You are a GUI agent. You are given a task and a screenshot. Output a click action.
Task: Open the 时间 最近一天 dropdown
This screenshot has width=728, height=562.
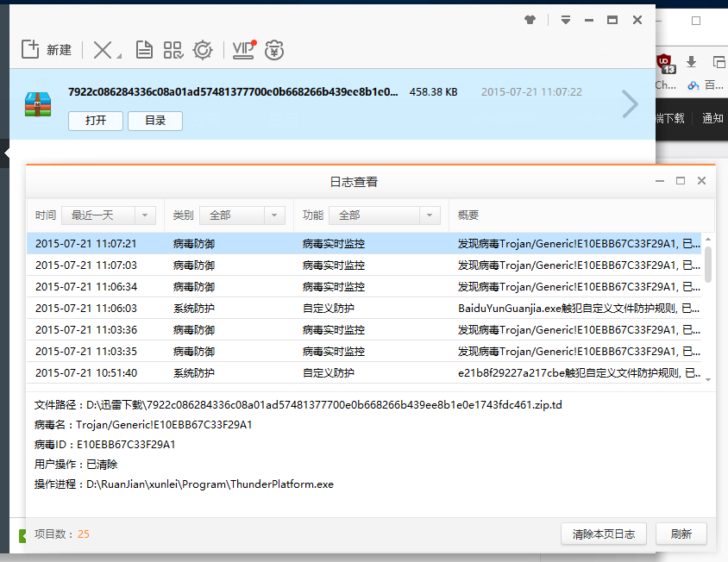click(108, 215)
